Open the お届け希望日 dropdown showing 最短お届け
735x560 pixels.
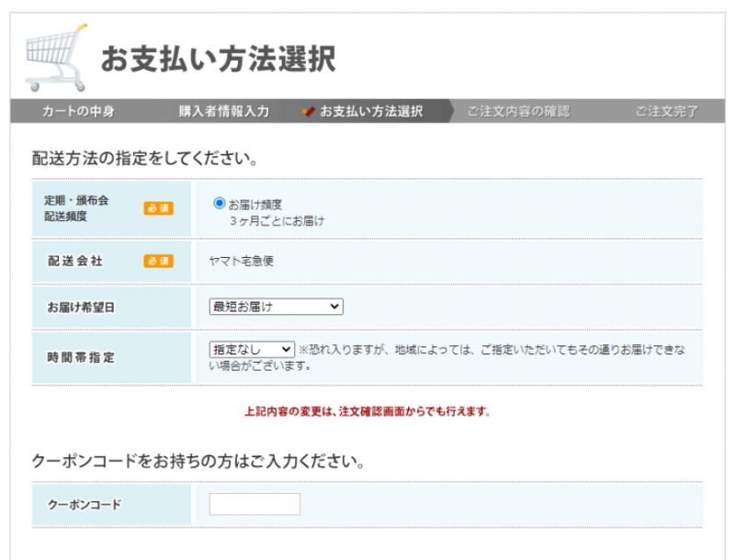click(276, 307)
